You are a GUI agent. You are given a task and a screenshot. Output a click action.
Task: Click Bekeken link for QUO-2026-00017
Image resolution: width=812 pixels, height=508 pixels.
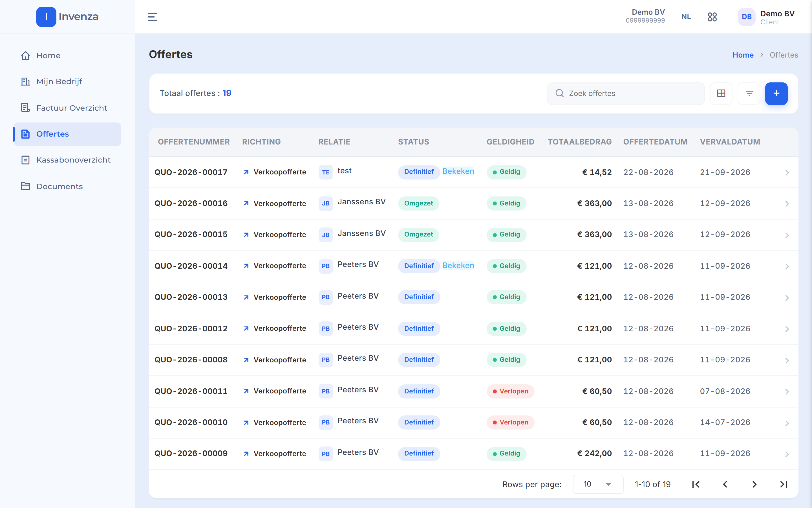click(458, 171)
